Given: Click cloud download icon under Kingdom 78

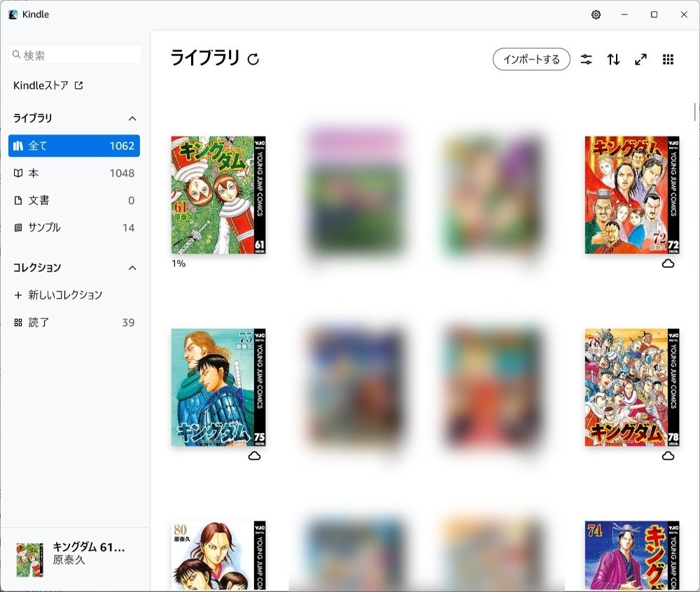Looking at the screenshot, I should 668,456.
